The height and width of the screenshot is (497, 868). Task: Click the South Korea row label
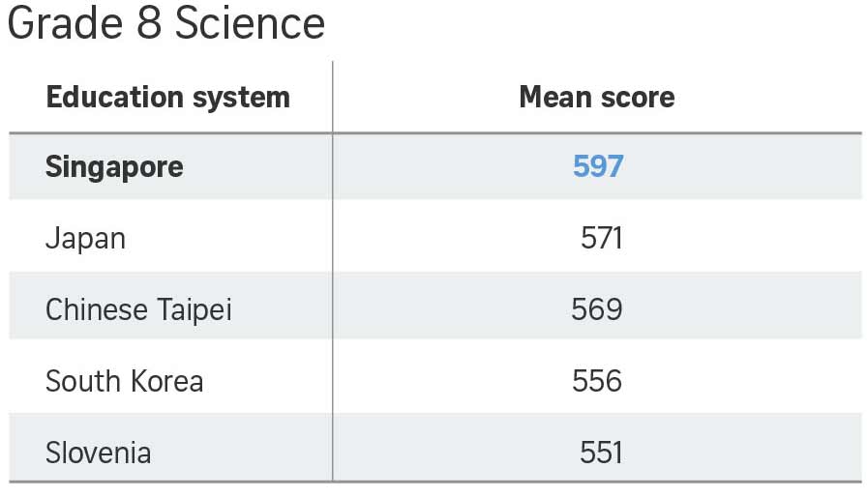pyautogui.click(x=124, y=381)
